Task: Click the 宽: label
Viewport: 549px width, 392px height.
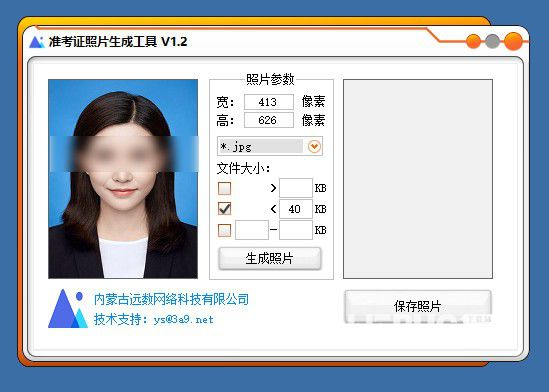Action: click(225, 102)
